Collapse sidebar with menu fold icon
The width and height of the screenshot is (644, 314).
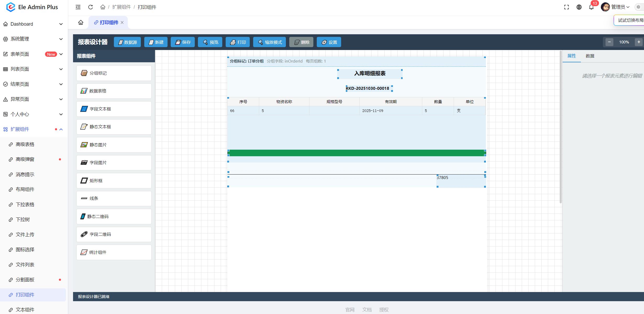78,7
